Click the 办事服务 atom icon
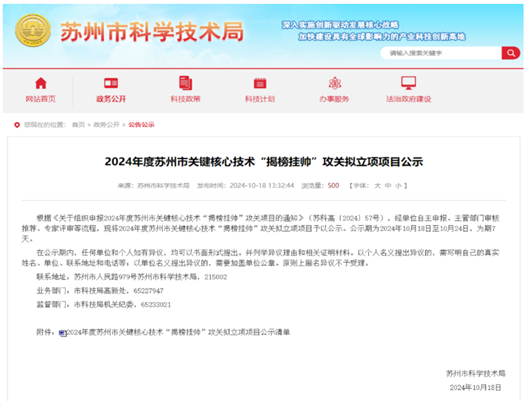 click(x=334, y=83)
